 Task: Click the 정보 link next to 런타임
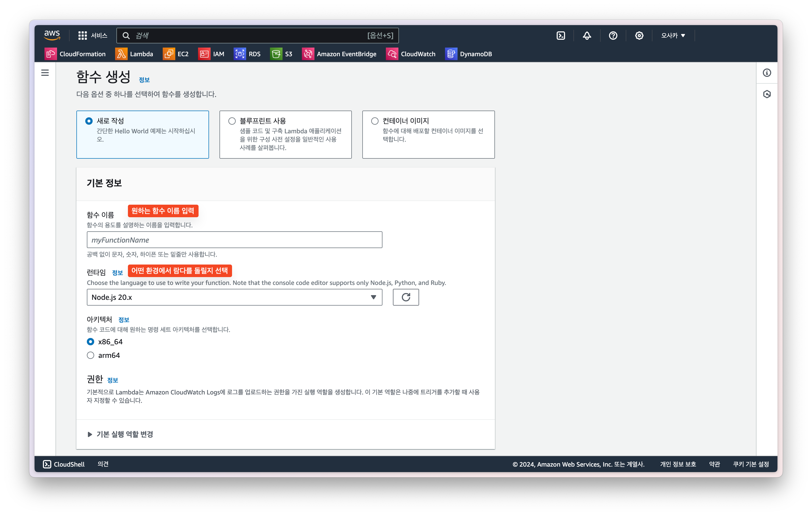(117, 273)
